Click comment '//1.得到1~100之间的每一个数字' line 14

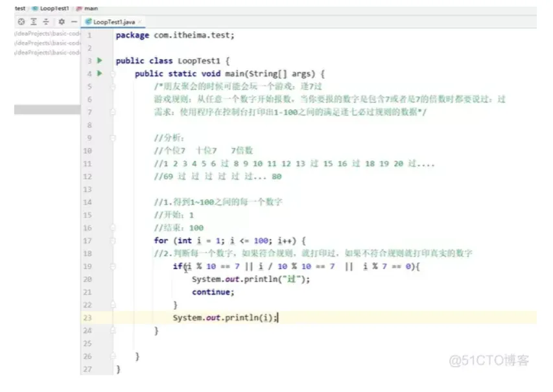coord(218,202)
